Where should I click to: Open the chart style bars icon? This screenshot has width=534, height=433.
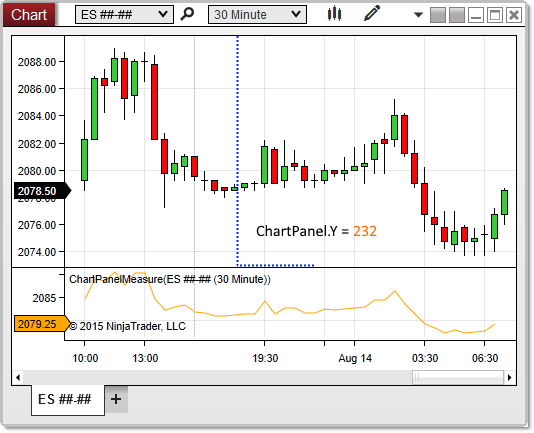(334, 14)
